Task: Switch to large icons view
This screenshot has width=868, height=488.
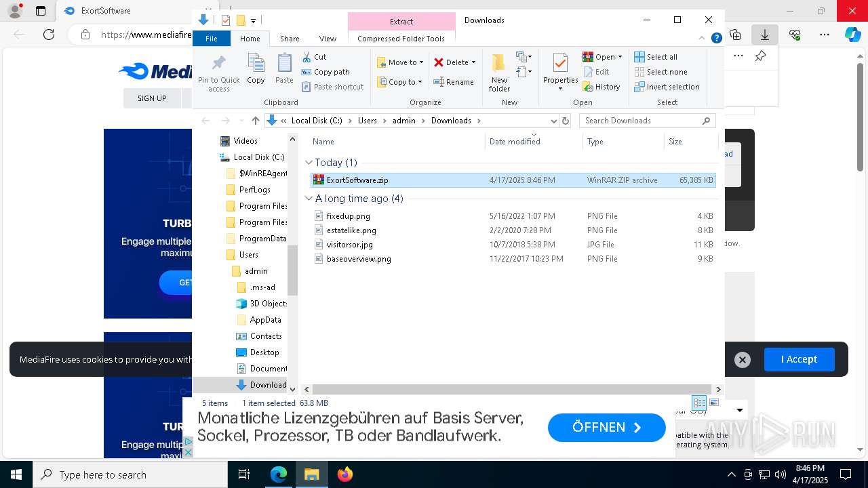Action: 713,403
